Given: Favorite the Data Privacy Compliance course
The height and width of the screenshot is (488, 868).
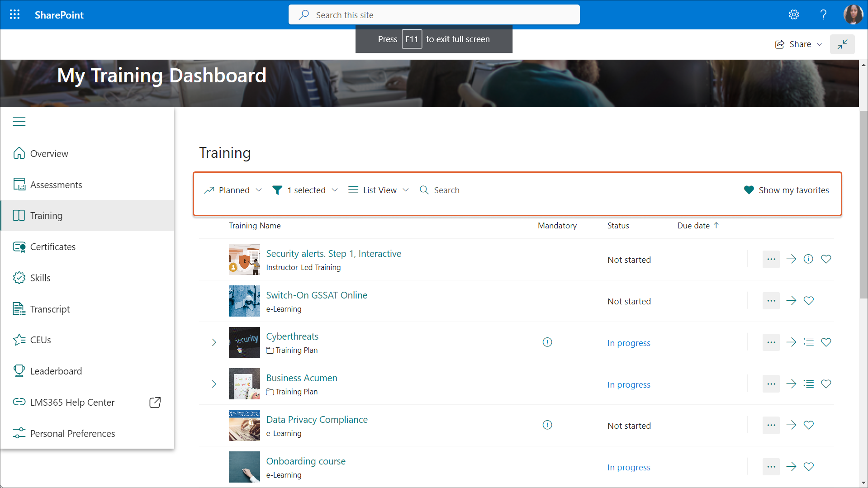Looking at the screenshot, I should (808, 425).
